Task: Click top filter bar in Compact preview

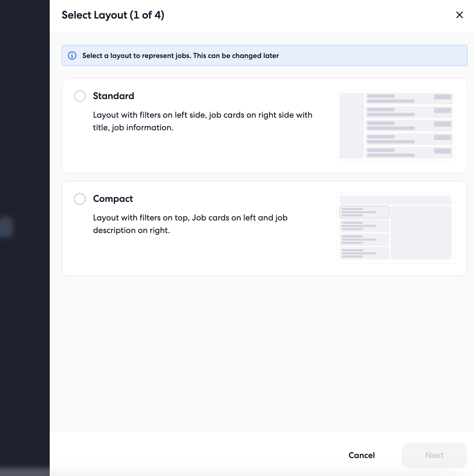Action: pos(396,200)
